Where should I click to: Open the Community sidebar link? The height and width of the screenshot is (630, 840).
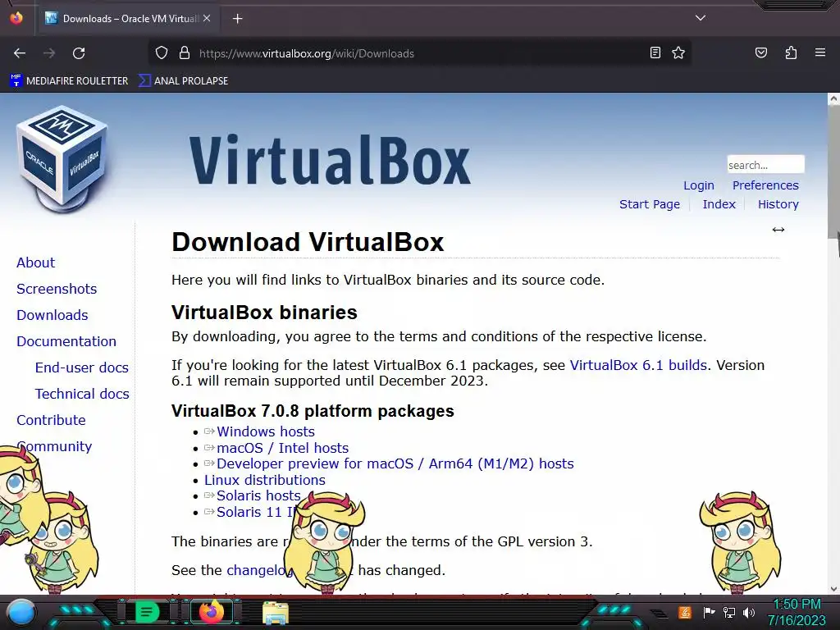pos(54,446)
